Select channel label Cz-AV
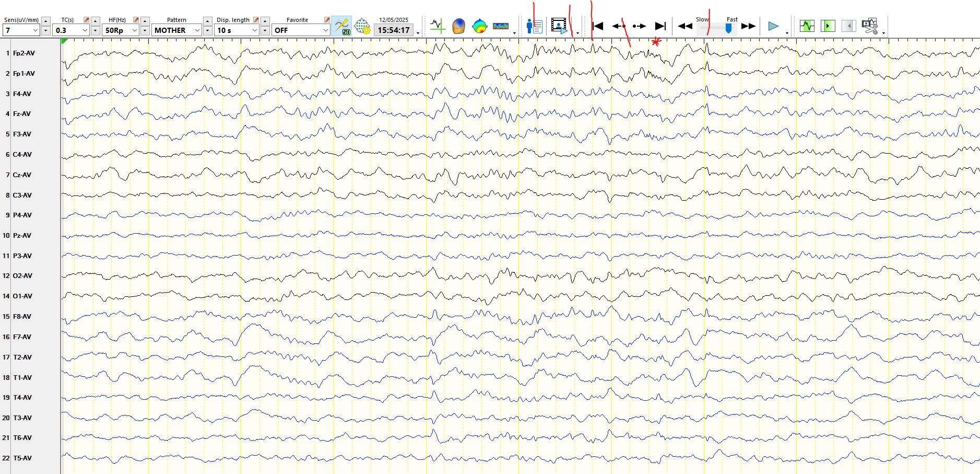 point(22,175)
